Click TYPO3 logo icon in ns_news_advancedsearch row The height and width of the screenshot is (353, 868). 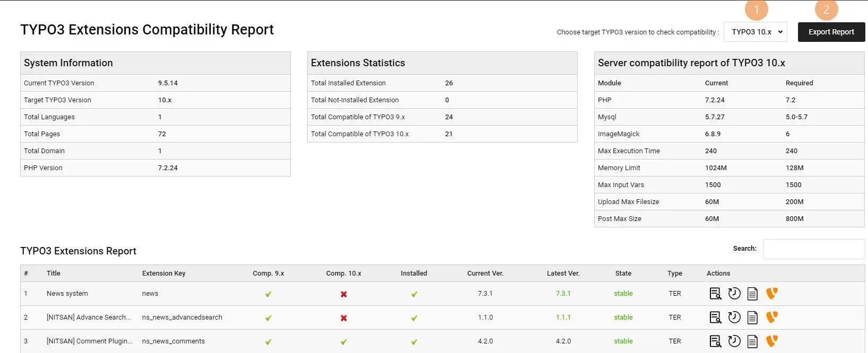tap(772, 317)
